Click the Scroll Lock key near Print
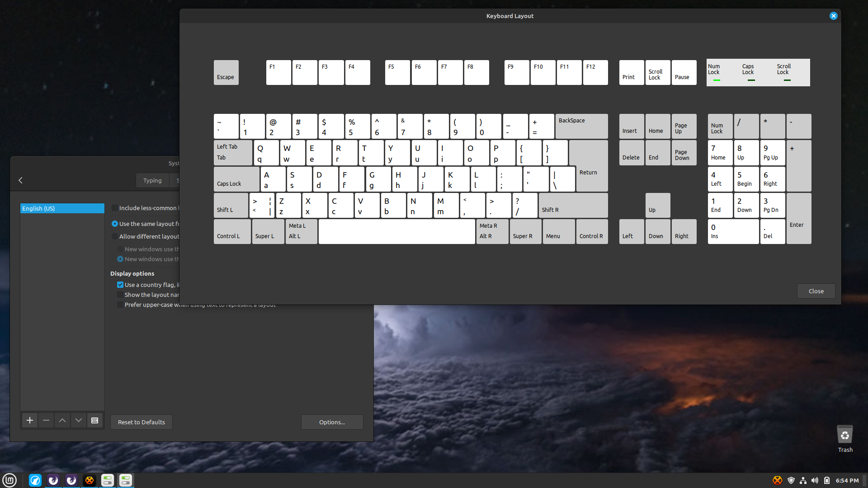This screenshot has height=488, width=868. (x=658, y=72)
